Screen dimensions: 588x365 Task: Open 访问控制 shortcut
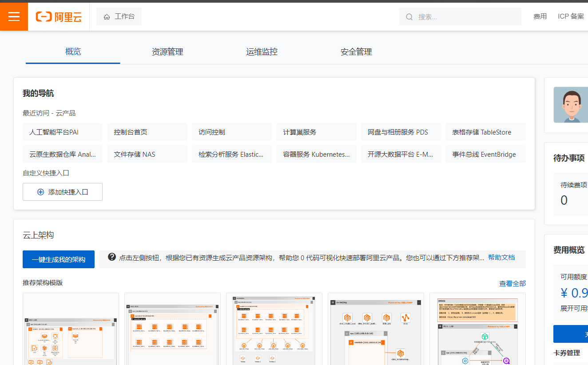(232, 132)
